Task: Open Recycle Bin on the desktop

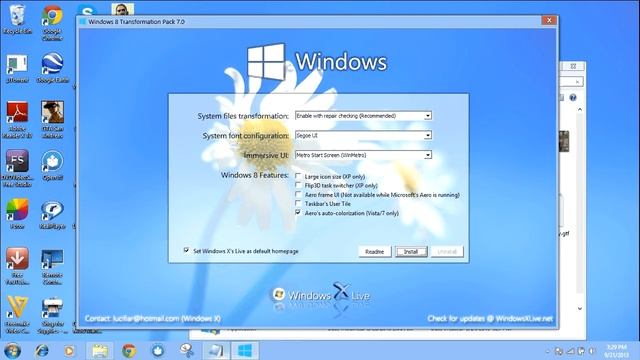Action: pyautogui.click(x=17, y=20)
